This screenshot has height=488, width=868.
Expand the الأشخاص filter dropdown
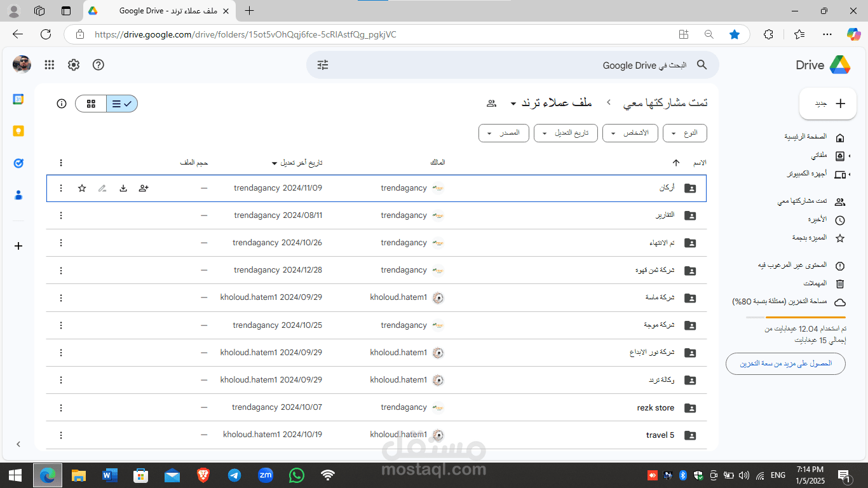click(x=632, y=133)
